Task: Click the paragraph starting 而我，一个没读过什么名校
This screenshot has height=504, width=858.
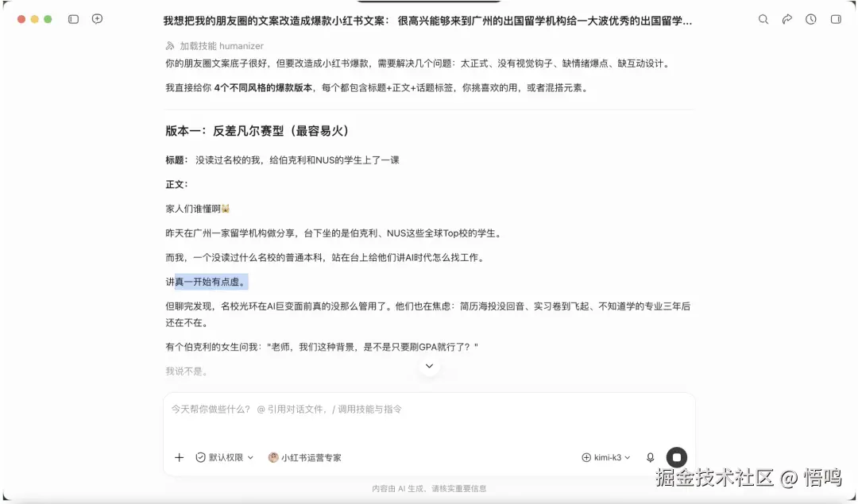Action: click(x=325, y=257)
